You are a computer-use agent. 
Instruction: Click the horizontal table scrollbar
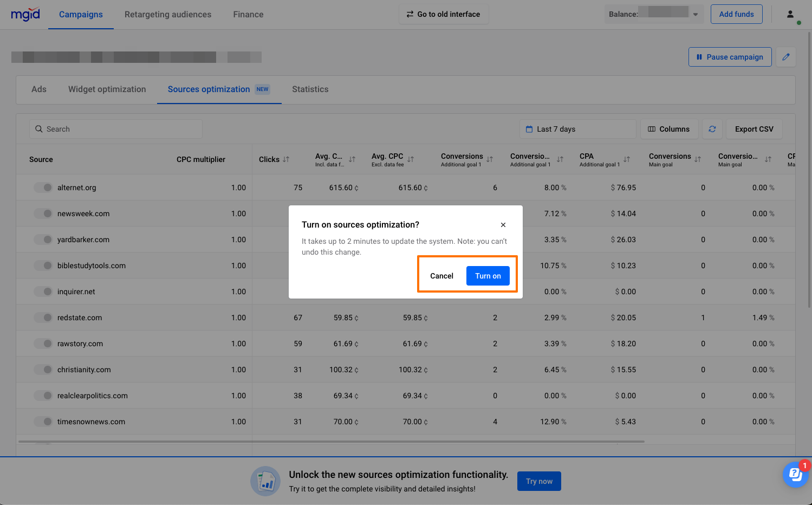330,442
